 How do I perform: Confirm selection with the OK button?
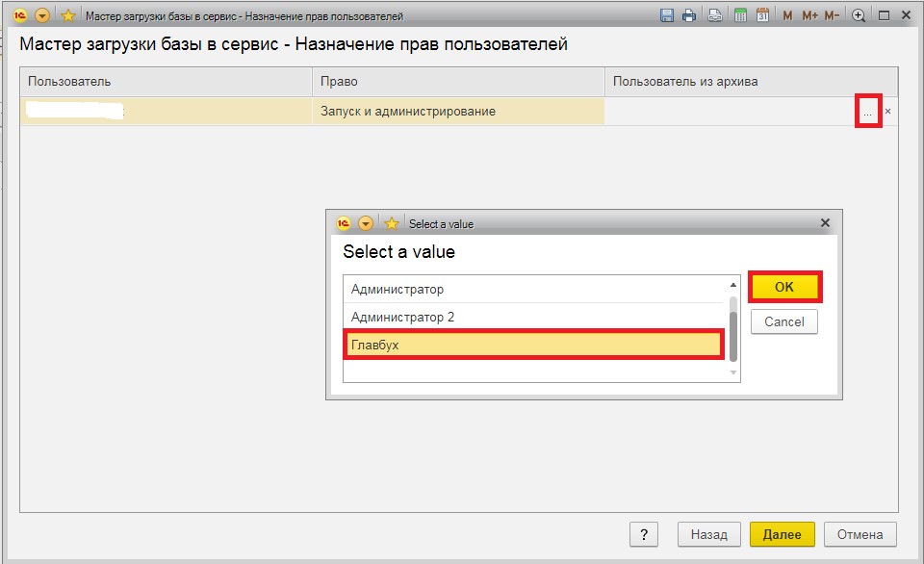click(x=784, y=287)
